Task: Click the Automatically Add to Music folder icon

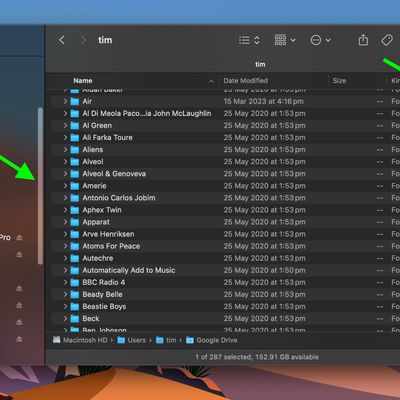Action: click(x=75, y=270)
